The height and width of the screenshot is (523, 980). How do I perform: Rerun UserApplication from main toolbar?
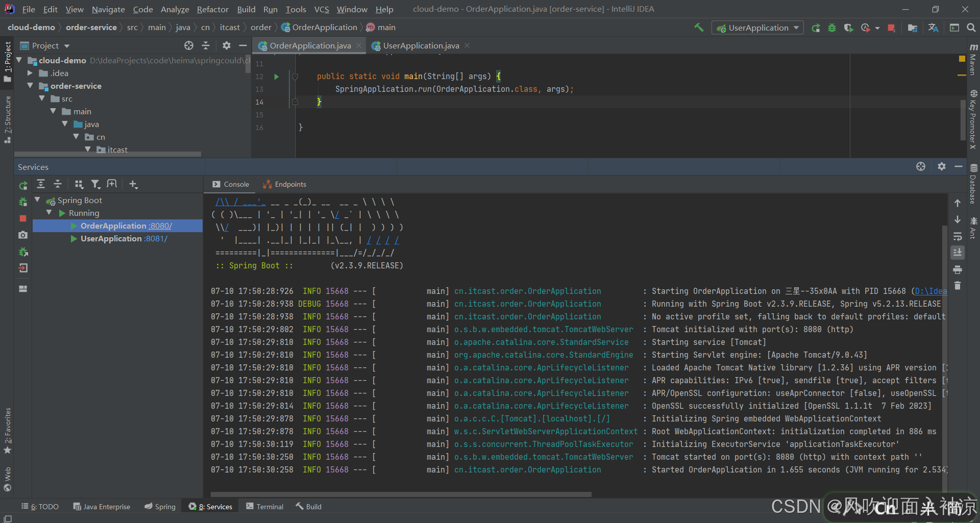(x=816, y=28)
